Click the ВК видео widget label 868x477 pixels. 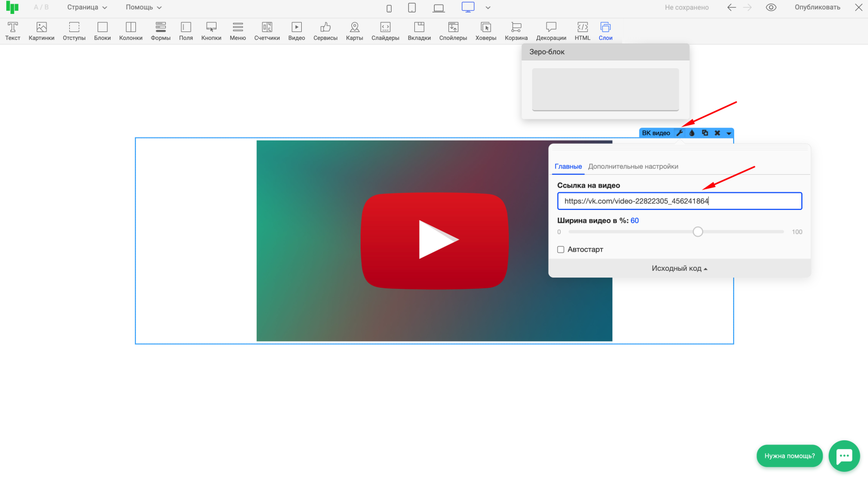coord(656,133)
